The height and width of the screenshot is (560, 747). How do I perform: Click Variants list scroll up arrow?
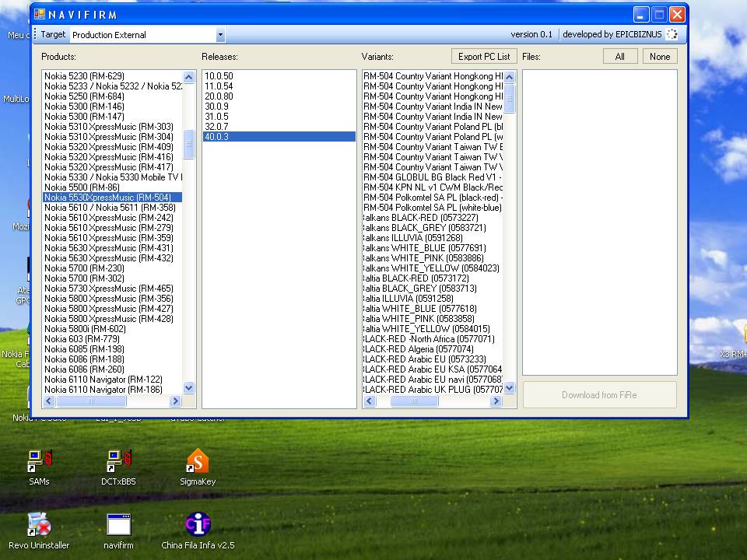[x=509, y=77]
